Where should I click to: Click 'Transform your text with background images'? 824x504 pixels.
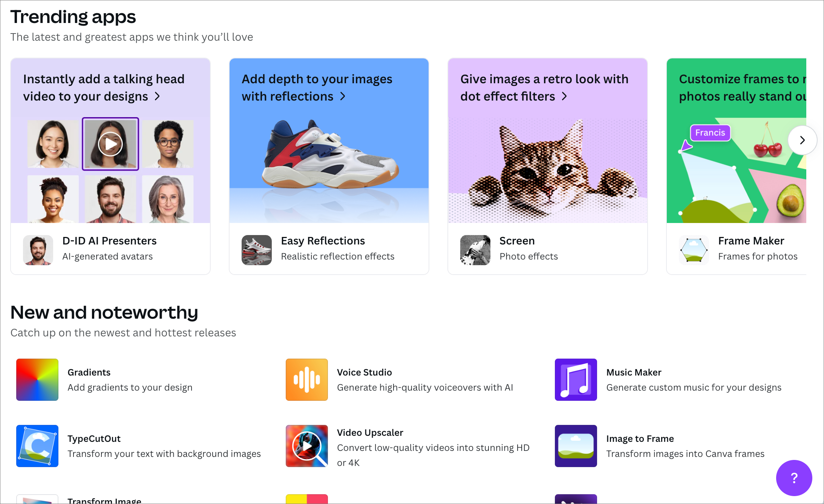[164, 454]
